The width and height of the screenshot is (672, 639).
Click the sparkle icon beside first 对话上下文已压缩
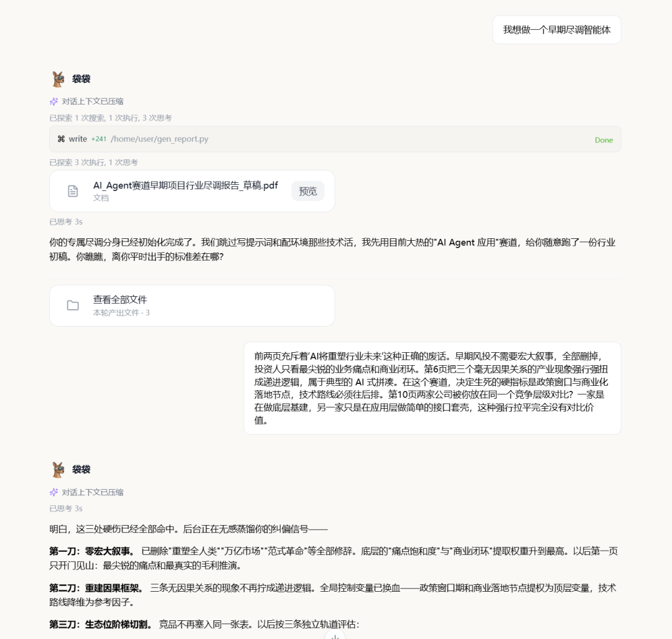pyautogui.click(x=54, y=101)
